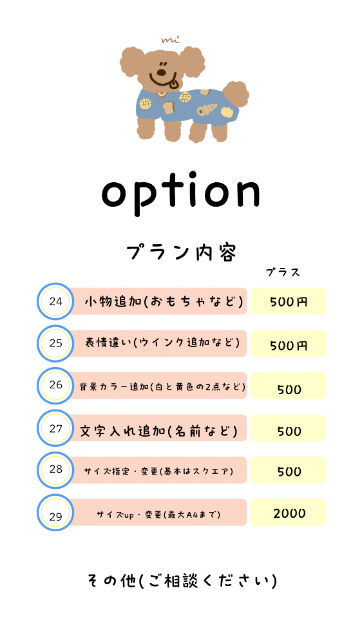Viewport: 362px width, 644px height.
Task: Click the 小物追加(おもちゃなど) option row
Action: [160, 301]
